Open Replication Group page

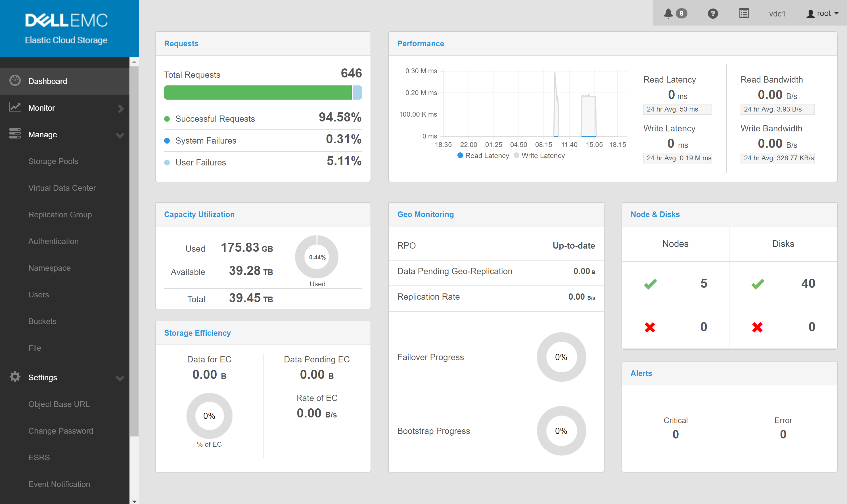(60, 215)
